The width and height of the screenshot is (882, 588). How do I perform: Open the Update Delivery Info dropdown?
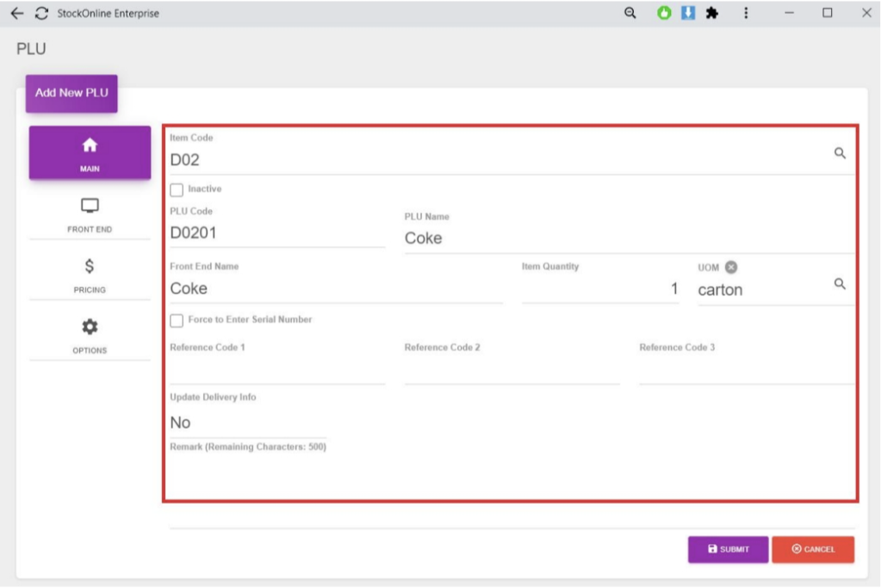pos(248,423)
